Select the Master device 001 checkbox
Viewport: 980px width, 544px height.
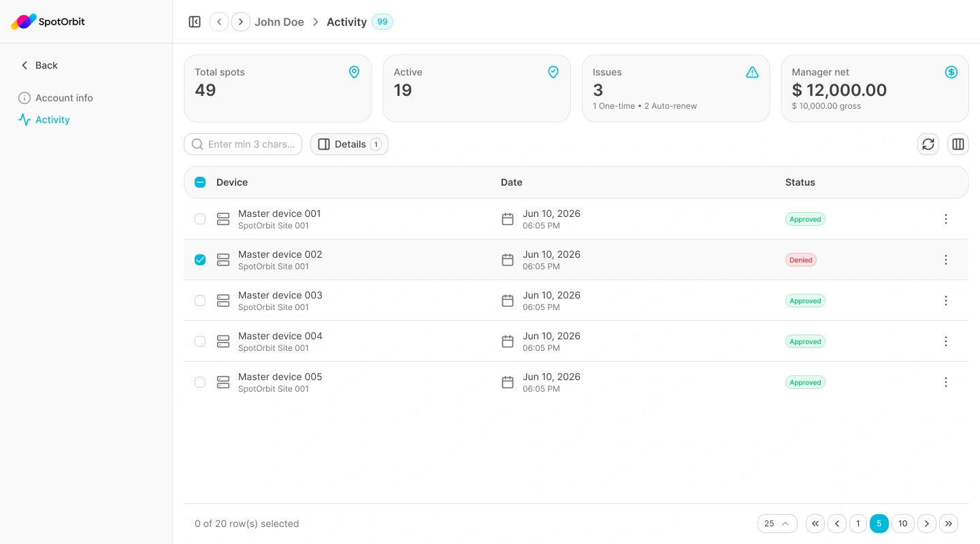click(x=200, y=219)
